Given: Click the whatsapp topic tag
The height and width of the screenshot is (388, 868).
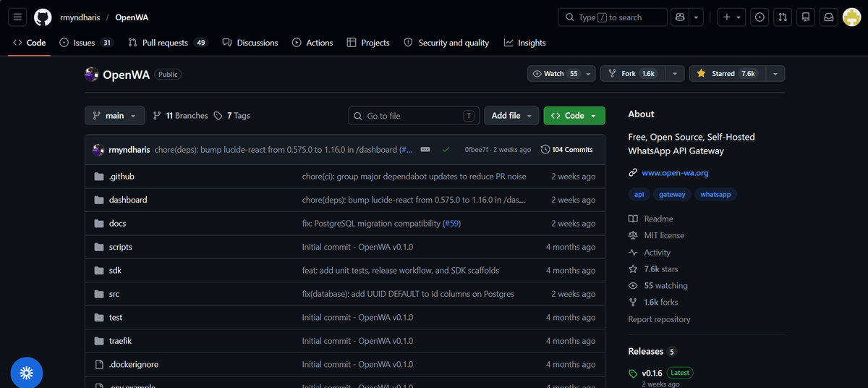Looking at the screenshot, I should [716, 195].
